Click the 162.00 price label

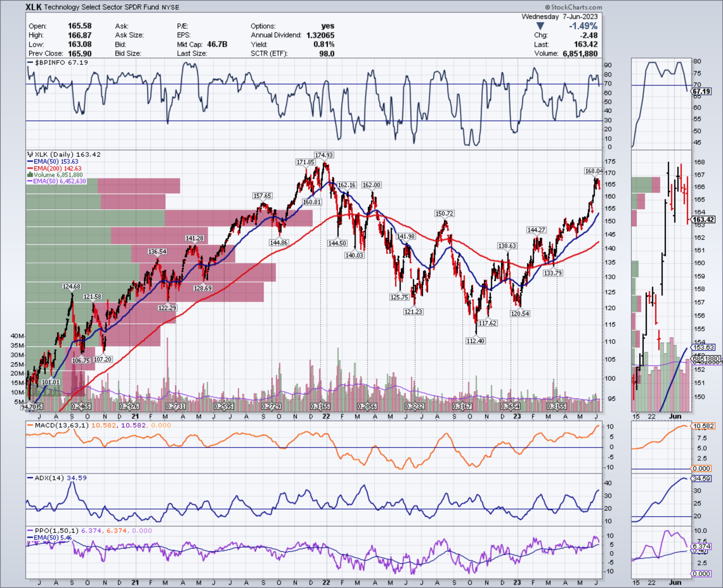click(x=372, y=185)
